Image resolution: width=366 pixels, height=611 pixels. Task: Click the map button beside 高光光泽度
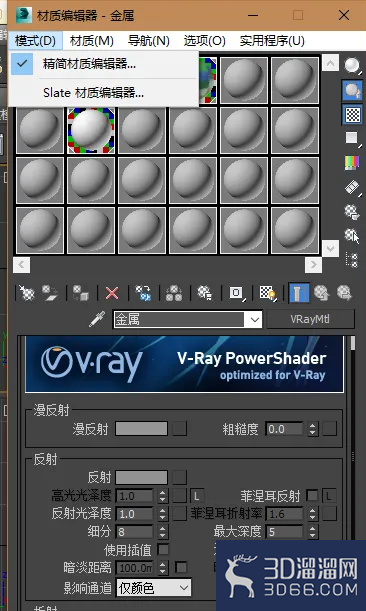coord(180,496)
